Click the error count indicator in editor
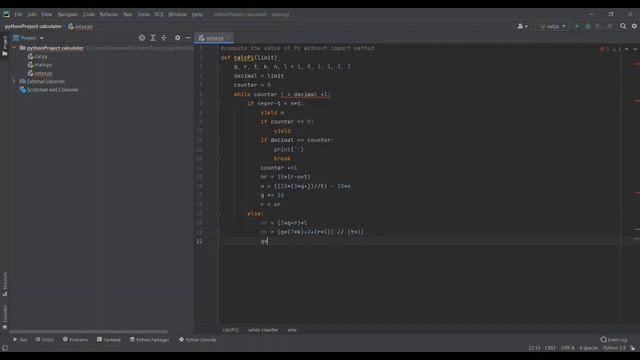Image resolution: width=640 pixels, height=360 pixels. 604,49
